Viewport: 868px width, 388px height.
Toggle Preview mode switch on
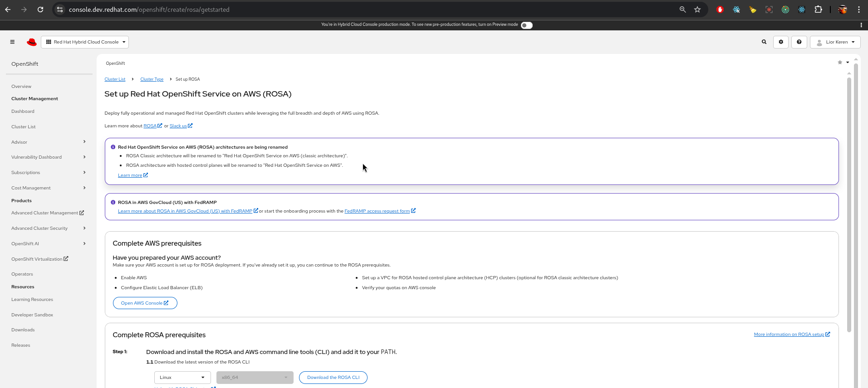pyautogui.click(x=526, y=25)
